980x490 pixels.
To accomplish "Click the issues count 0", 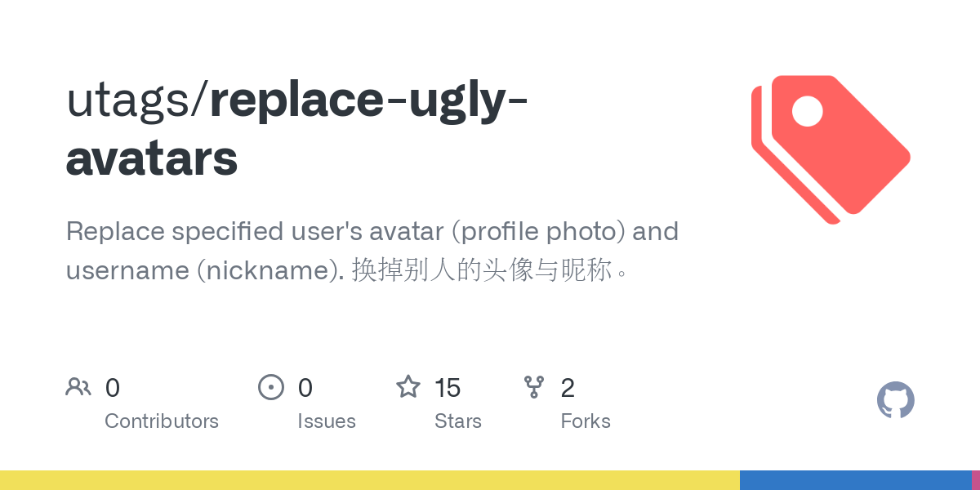I will point(305,387).
